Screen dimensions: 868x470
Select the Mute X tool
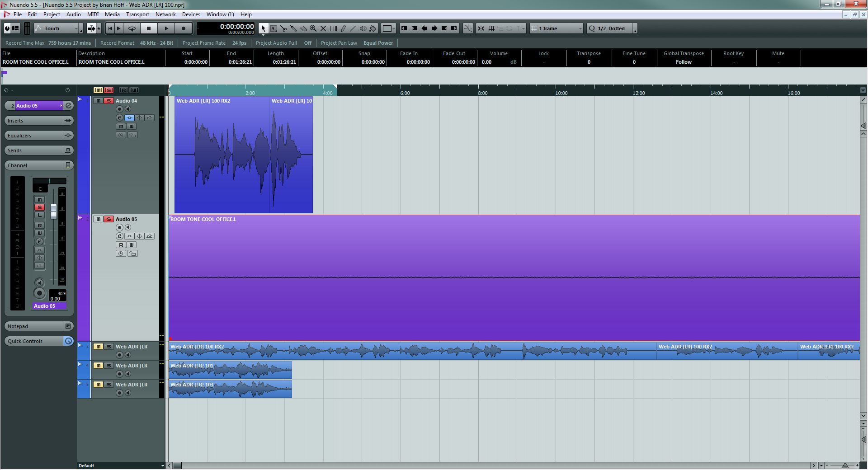click(323, 28)
